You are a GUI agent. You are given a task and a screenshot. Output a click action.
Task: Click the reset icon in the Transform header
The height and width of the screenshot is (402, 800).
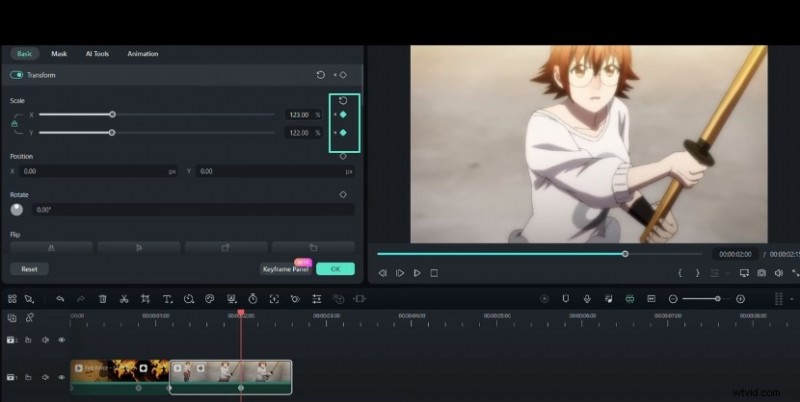320,75
